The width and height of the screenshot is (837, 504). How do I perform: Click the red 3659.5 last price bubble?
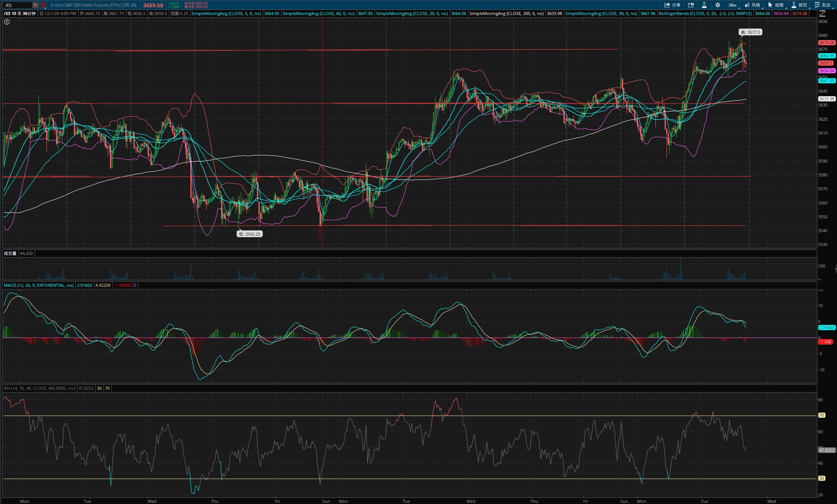(825, 63)
